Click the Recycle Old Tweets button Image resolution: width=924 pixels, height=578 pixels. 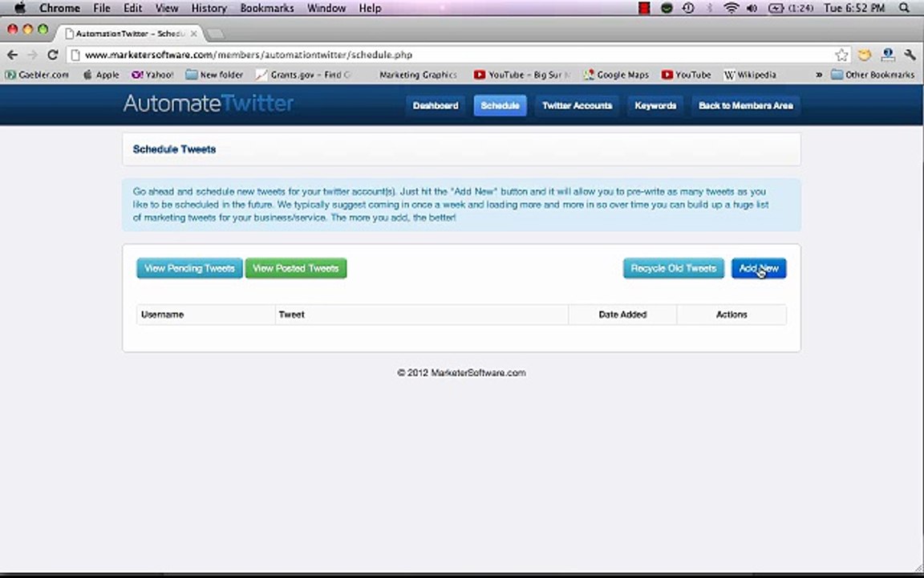click(x=674, y=268)
